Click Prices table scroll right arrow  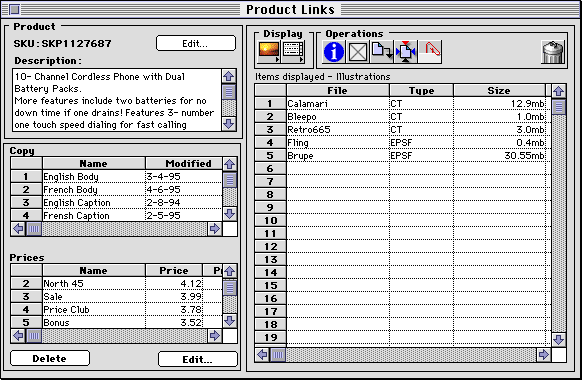point(215,336)
